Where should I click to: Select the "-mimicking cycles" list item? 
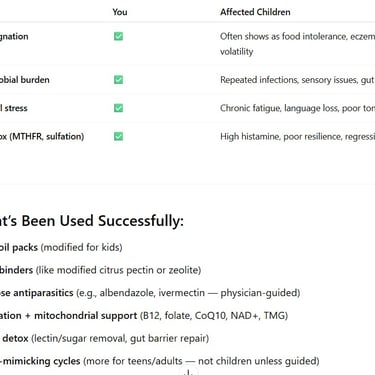pos(160,361)
